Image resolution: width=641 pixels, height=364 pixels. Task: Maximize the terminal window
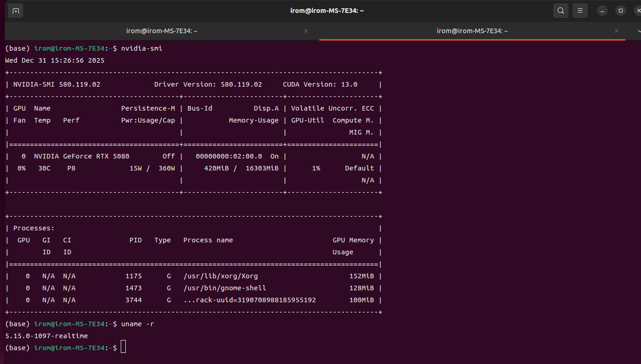coord(621,11)
